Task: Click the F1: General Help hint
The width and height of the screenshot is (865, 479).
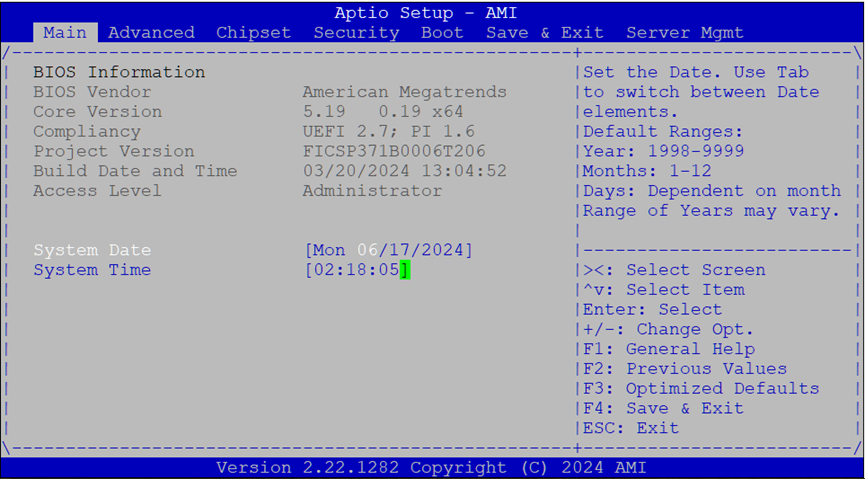Action: click(x=669, y=349)
